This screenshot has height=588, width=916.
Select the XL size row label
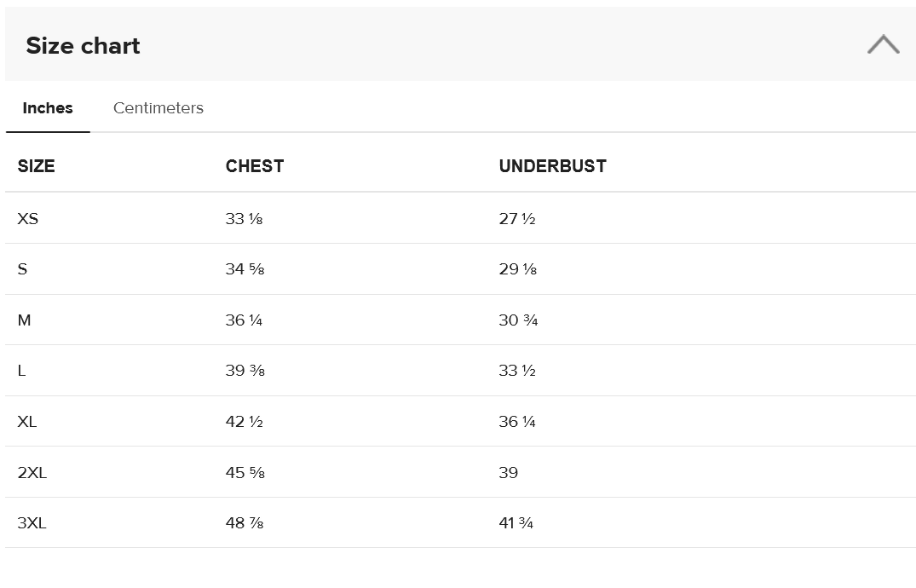pos(27,422)
